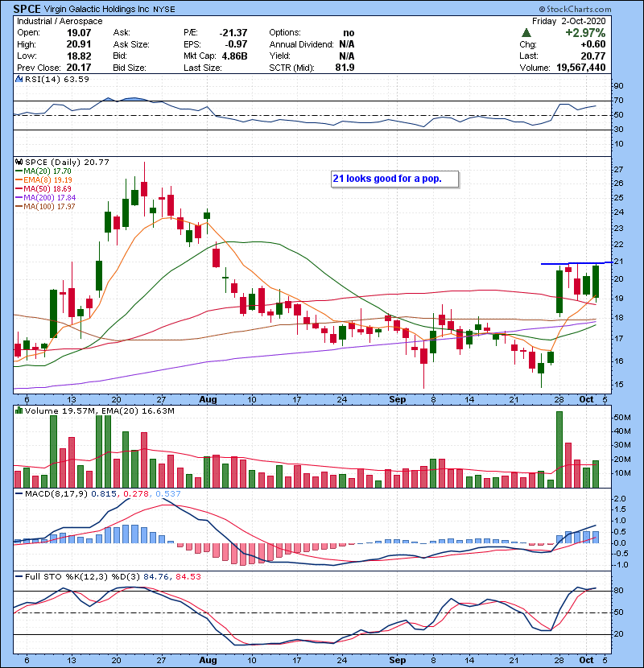Viewport: 644px width, 668px height.
Task: Click the High value 20.91
Action: point(79,44)
